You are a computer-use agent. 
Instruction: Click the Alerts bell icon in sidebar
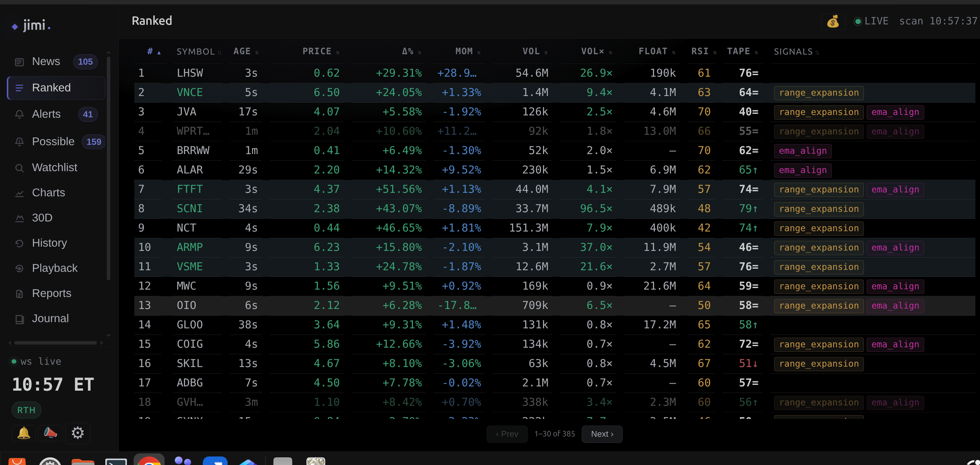[x=19, y=114]
